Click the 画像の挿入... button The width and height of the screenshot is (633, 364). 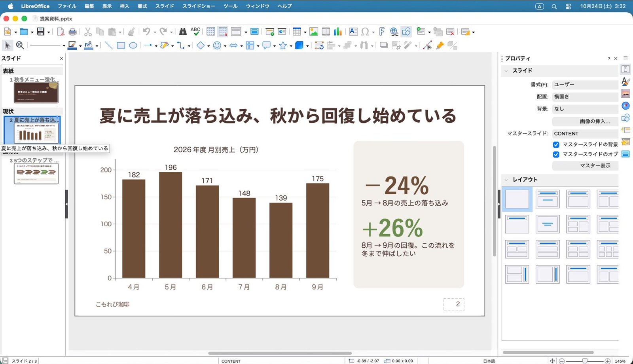585,121
